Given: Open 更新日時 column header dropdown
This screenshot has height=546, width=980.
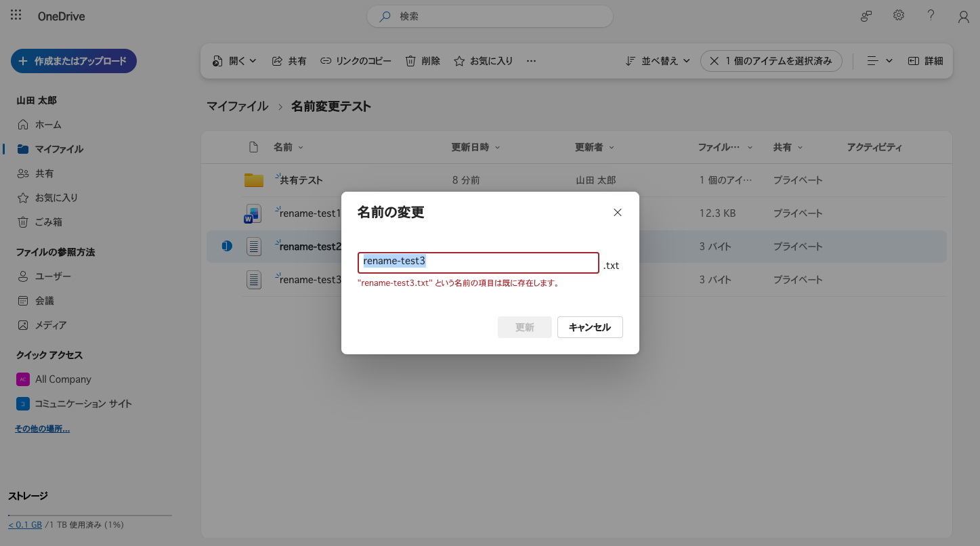Looking at the screenshot, I should click(475, 147).
